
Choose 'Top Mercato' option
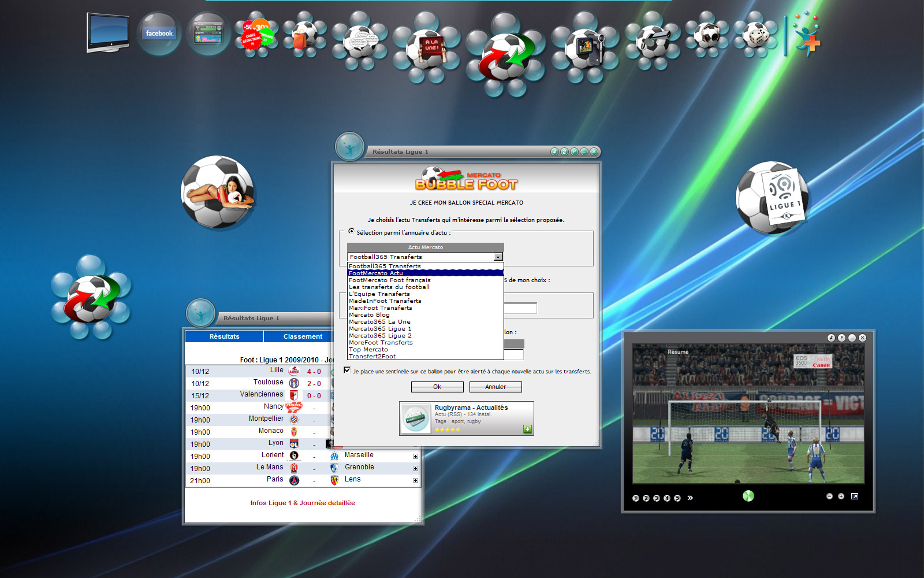[x=426, y=349]
